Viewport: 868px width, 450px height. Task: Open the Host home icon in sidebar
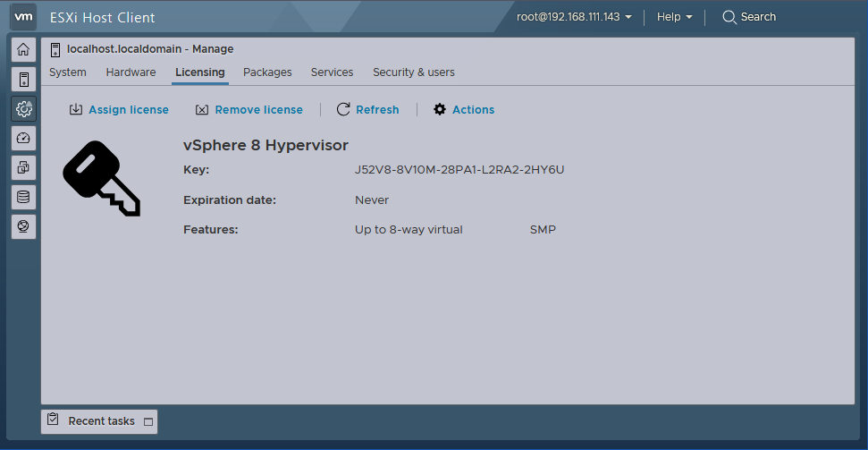click(x=23, y=49)
